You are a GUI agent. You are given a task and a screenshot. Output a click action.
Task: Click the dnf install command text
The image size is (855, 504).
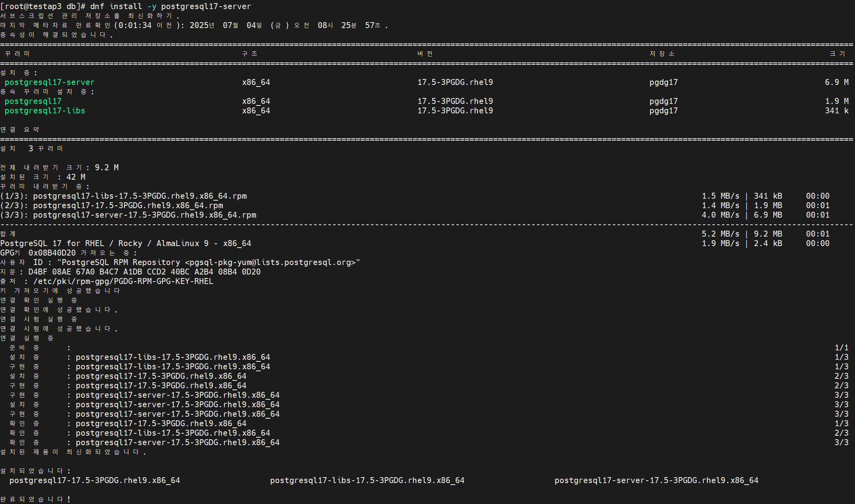pyautogui.click(x=170, y=6)
